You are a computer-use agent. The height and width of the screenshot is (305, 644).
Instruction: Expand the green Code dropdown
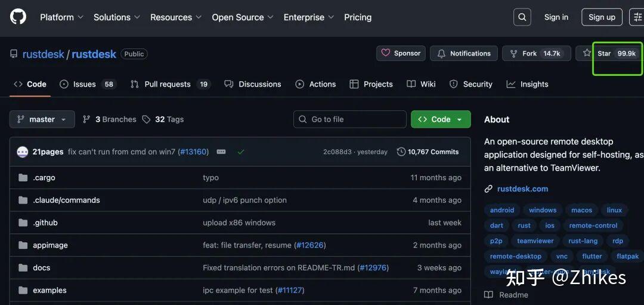pyautogui.click(x=441, y=119)
